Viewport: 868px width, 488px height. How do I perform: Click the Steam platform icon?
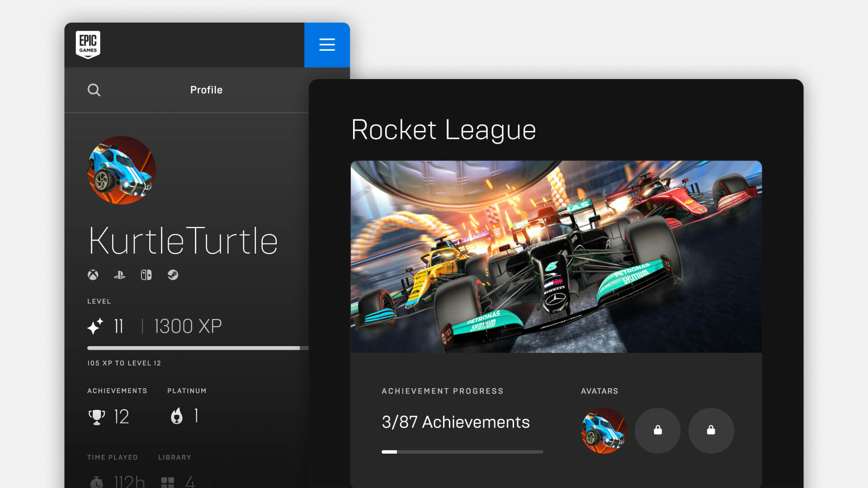(173, 275)
